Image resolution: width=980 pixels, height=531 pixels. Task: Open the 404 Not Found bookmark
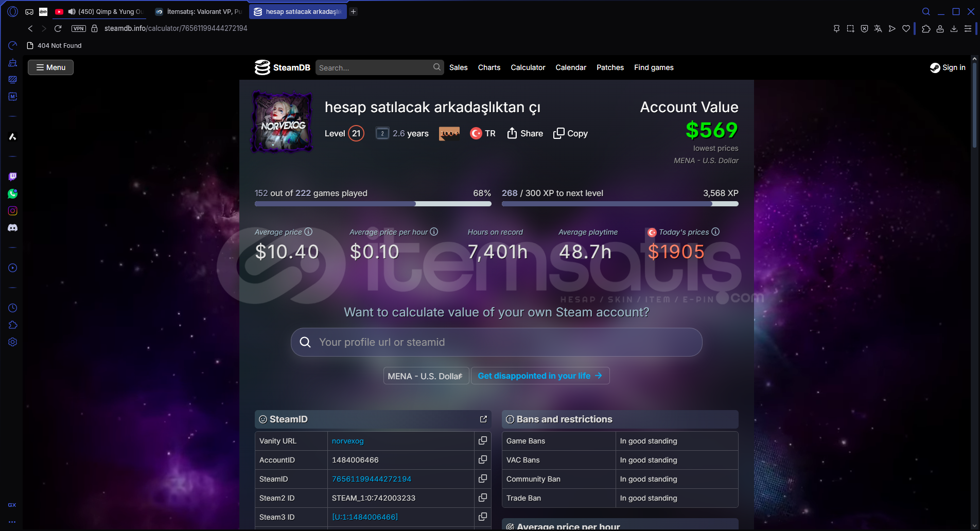point(54,45)
